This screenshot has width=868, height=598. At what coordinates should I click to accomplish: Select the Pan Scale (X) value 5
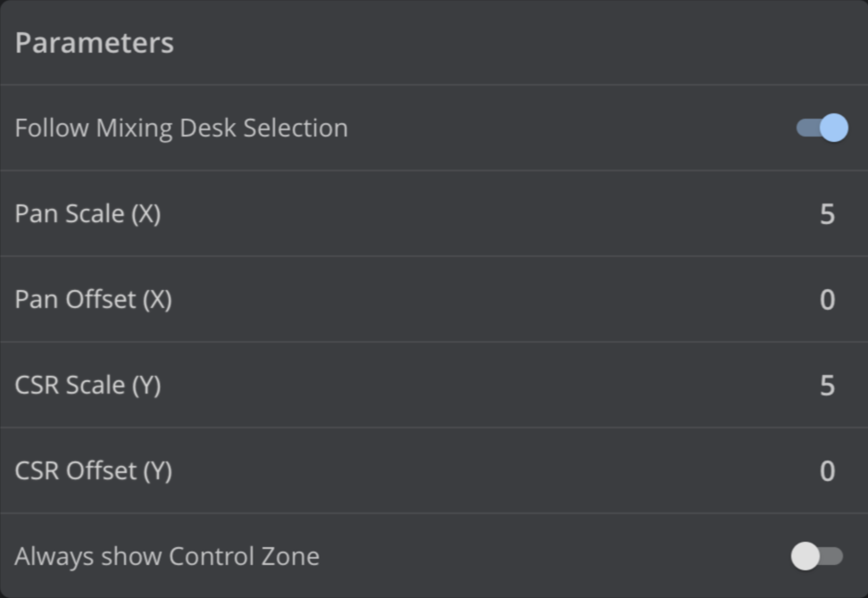coord(827,214)
